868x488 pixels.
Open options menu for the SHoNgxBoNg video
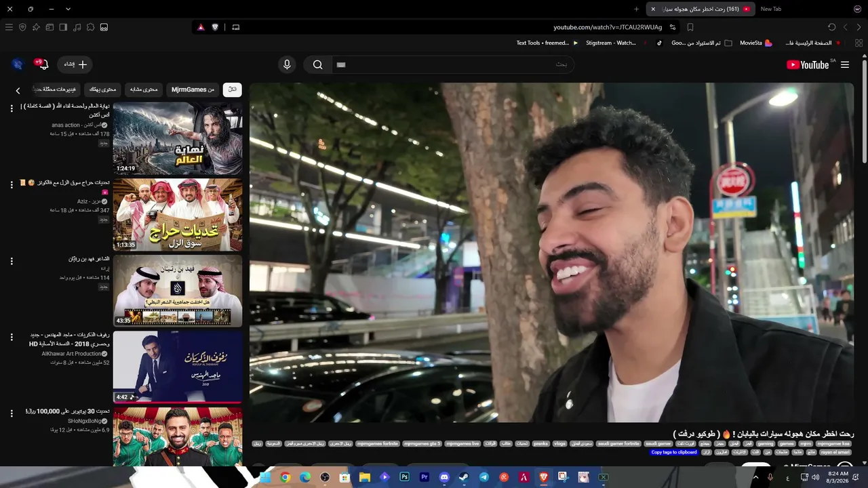[12, 413]
